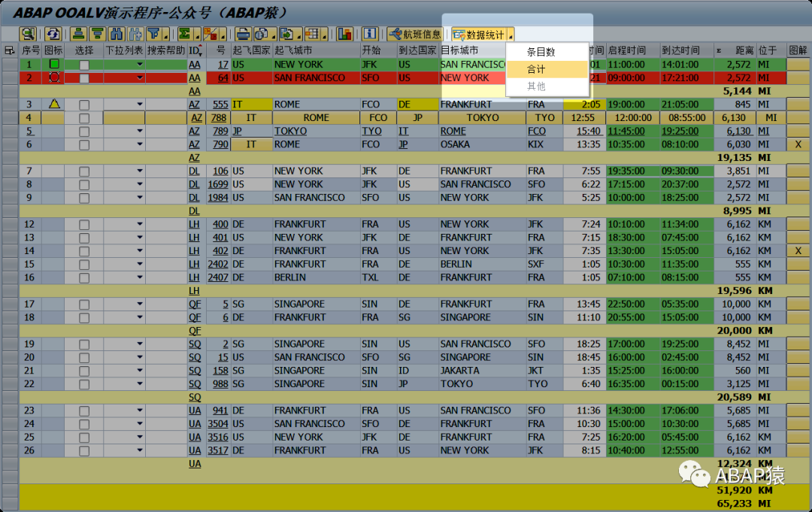Click the select-all icon left of 序号 header
812x512 pixels.
[x=9, y=50]
